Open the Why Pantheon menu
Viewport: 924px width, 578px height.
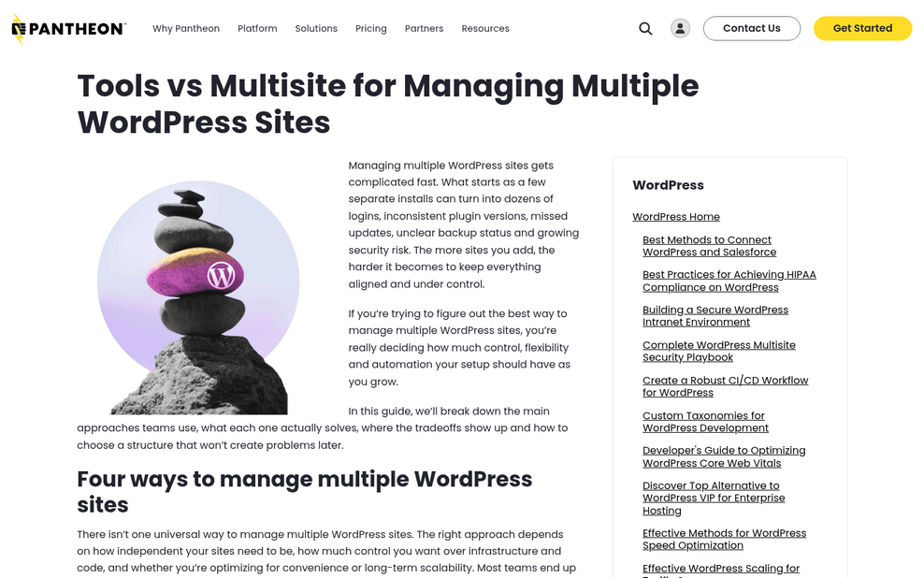point(185,28)
